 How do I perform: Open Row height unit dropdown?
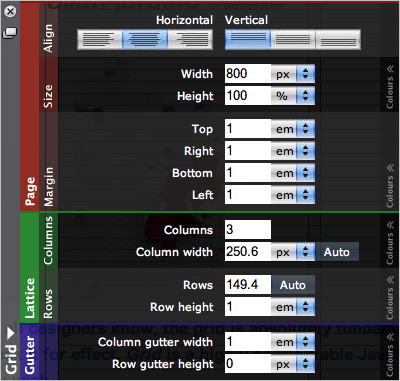click(x=293, y=307)
